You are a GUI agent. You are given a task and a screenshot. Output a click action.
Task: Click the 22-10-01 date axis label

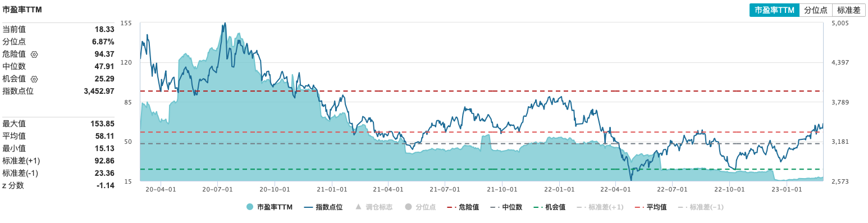pos(729,190)
